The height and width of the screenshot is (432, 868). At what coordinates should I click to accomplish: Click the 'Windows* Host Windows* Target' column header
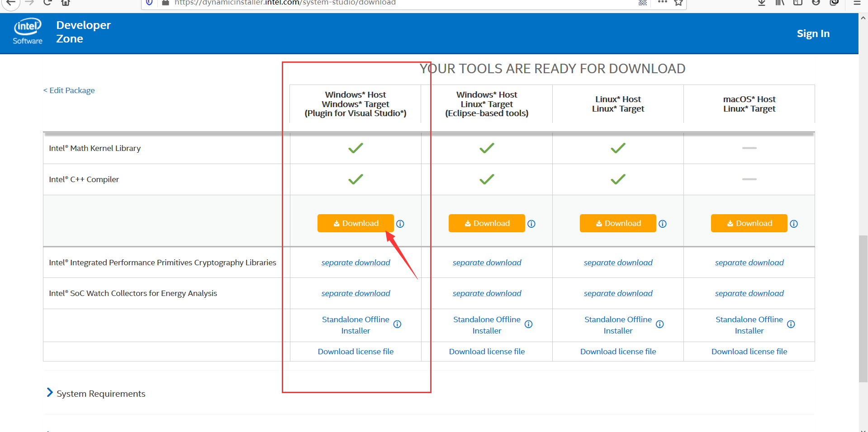click(x=356, y=104)
